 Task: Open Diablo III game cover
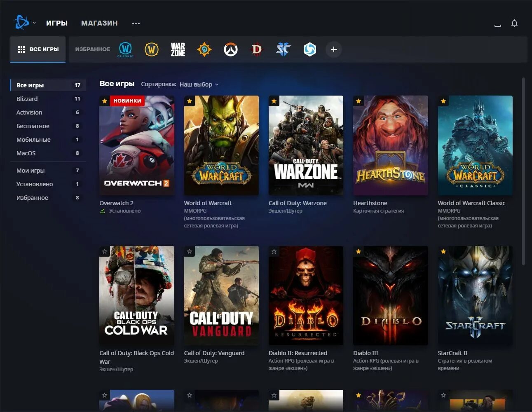click(391, 296)
